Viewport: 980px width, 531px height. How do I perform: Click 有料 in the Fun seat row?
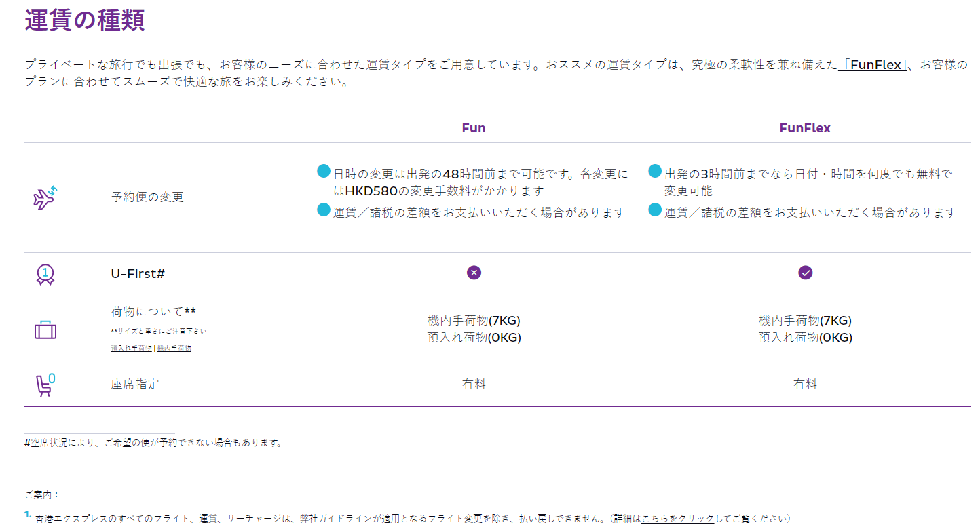pyautogui.click(x=474, y=385)
